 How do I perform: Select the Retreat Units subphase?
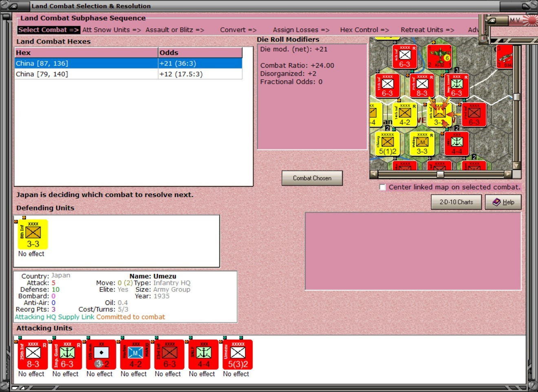coord(427,30)
